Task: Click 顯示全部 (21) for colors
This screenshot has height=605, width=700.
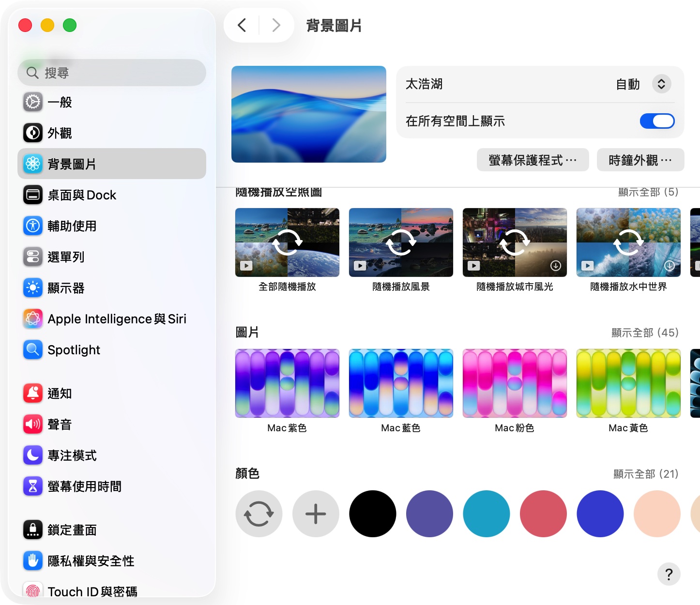Action: 646,474
